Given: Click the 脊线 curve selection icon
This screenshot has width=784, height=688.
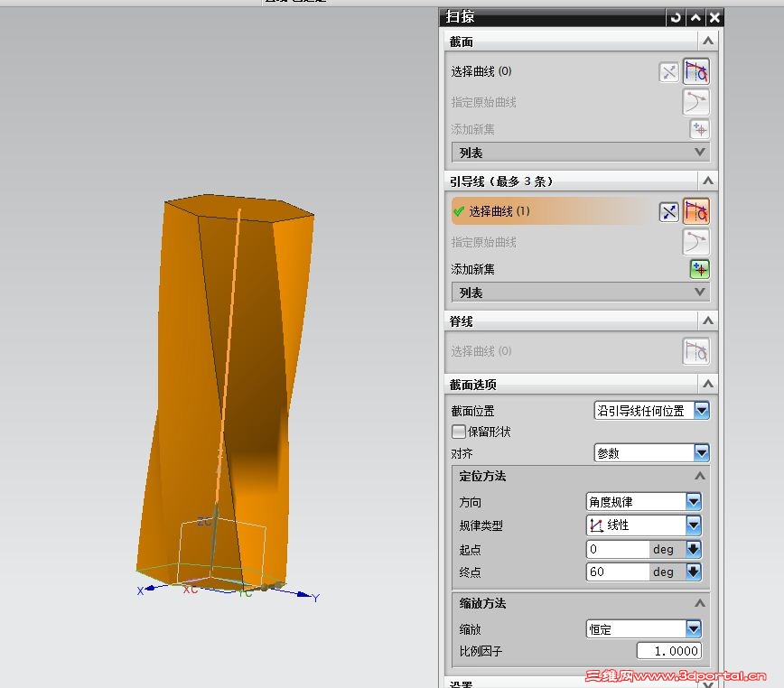Looking at the screenshot, I should [696, 351].
